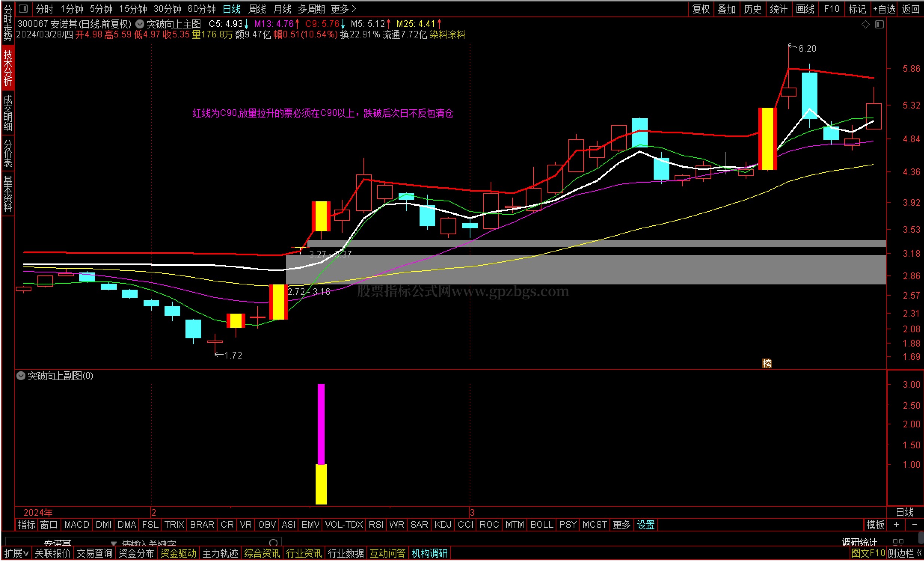Screen dimensions: 924x561
Task: Zoom in chart with plus button
Action: tap(896, 525)
